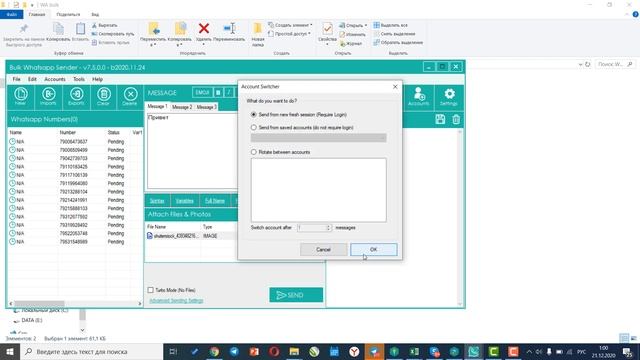Open the Import numbers tool
The image size is (640, 360).
48,97
